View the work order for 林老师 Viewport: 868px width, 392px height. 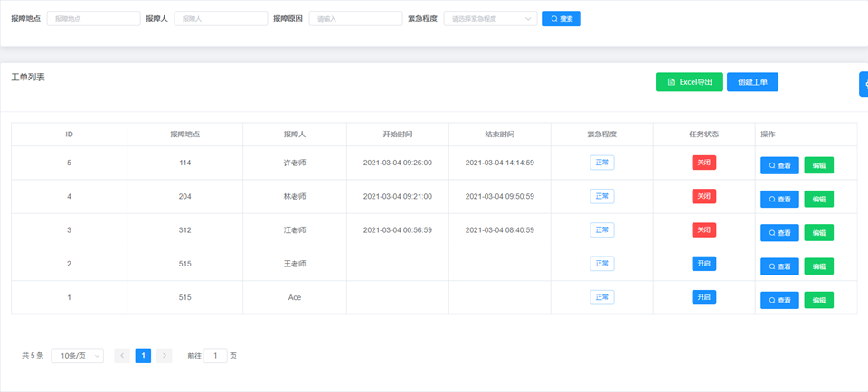pyautogui.click(x=779, y=199)
